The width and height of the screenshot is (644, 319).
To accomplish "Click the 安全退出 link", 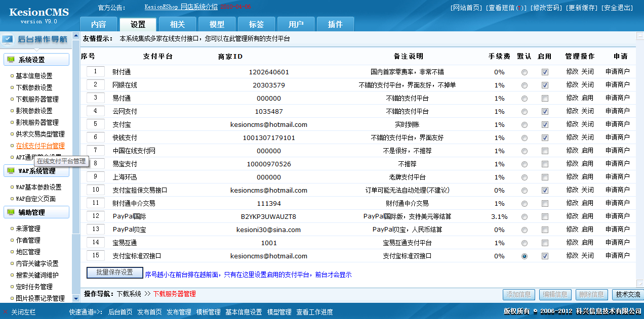I will [617, 8].
